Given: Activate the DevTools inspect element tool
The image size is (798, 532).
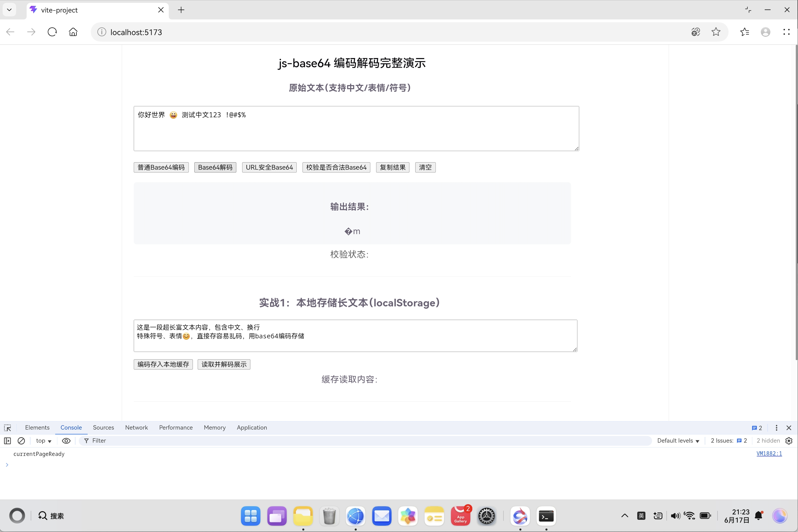Looking at the screenshot, I should point(7,428).
